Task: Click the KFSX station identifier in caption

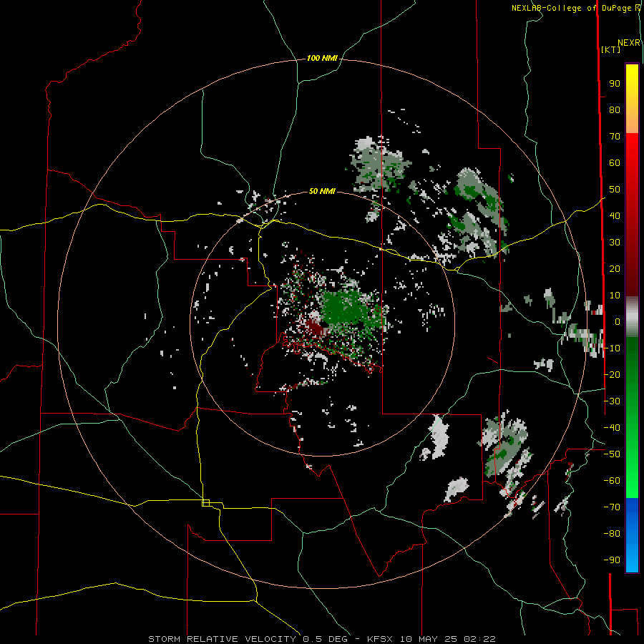Action: pyautogui.click(x=379, y=639)
